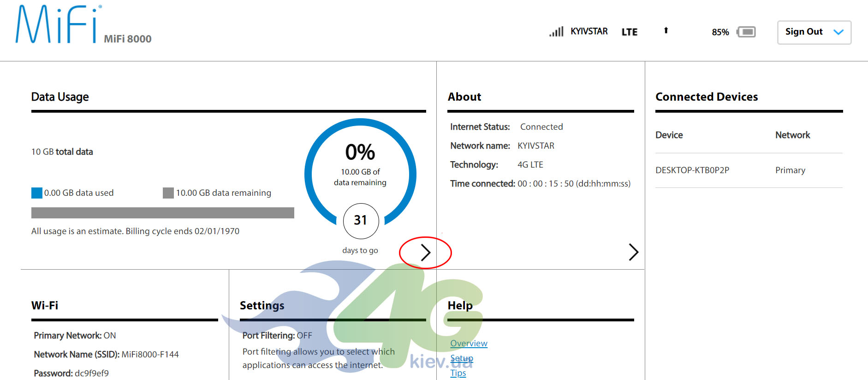Click the 10 GB total data text
The image size is (868, 380).
click(62, 152)
